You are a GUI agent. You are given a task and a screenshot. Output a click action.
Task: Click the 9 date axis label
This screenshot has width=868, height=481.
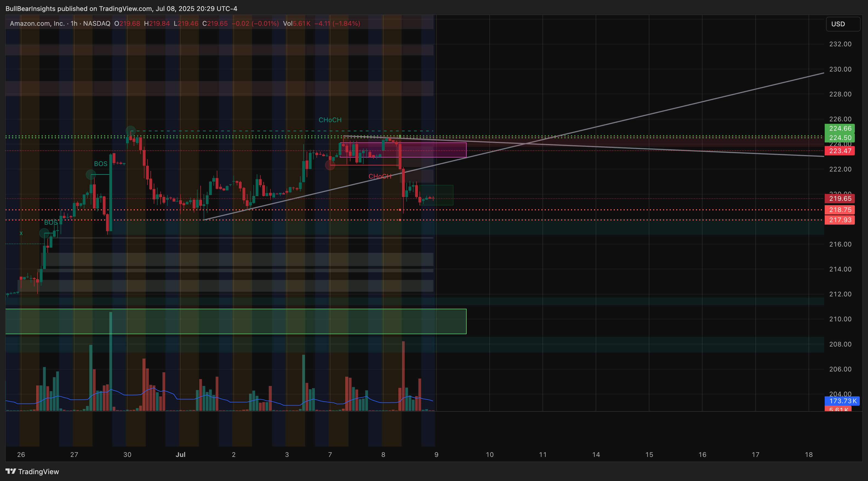click(436, 454)
